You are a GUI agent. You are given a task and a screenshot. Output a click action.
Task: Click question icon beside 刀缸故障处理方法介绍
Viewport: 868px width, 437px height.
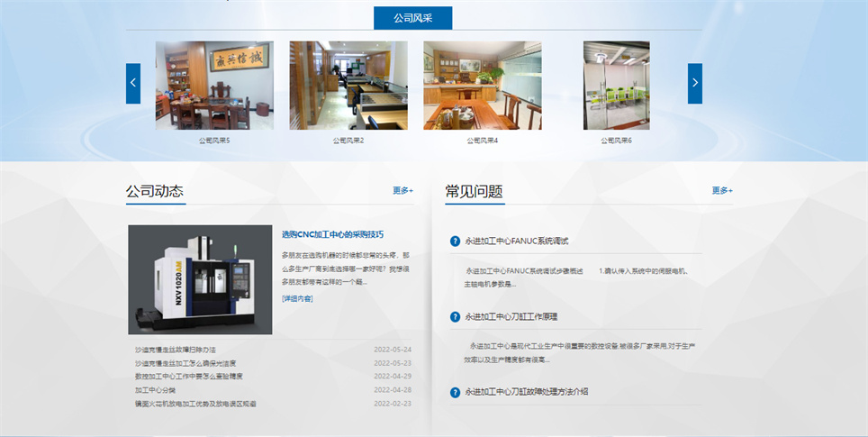pyautogui.click(x=455, y=392)
